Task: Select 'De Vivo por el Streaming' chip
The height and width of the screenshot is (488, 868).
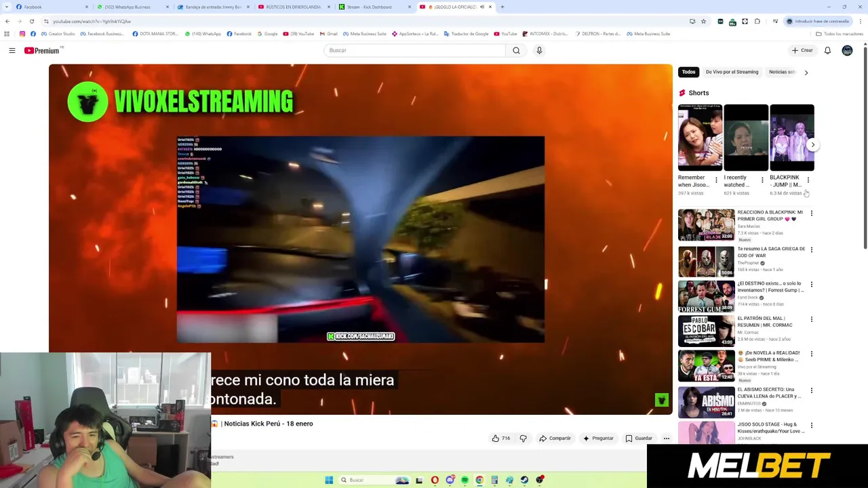Action: pos(732,72)
